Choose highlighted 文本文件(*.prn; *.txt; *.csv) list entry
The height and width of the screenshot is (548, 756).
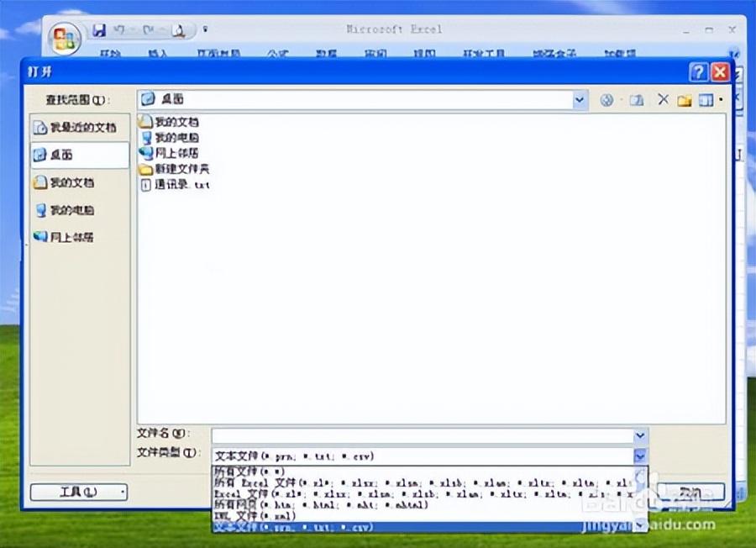(x=423, y=527)
